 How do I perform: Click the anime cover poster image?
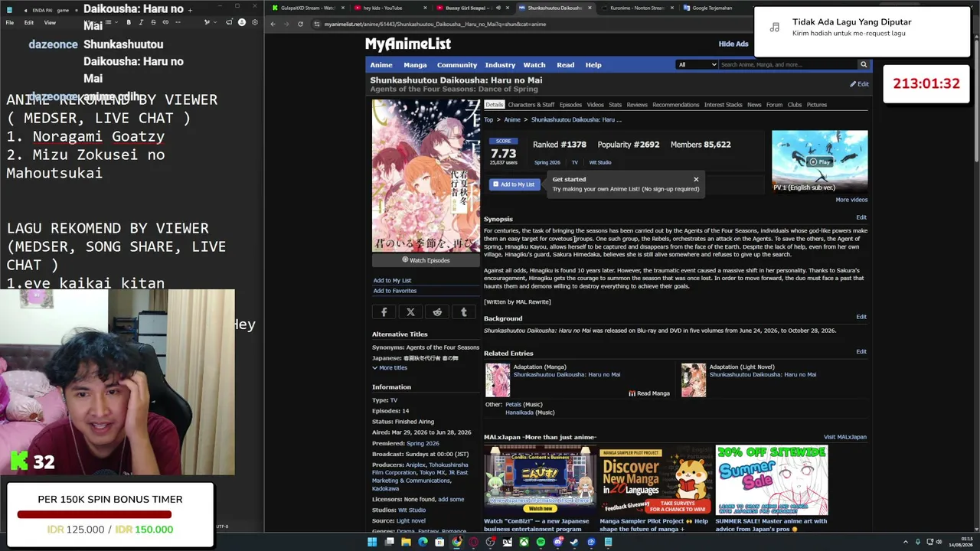pos(426,175)
